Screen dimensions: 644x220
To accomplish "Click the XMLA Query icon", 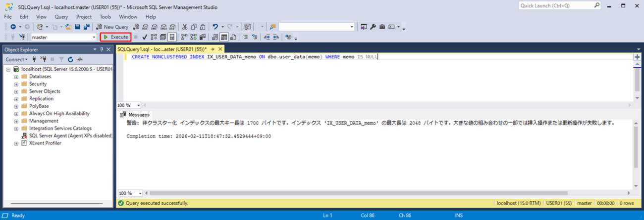I will (163, 27).
